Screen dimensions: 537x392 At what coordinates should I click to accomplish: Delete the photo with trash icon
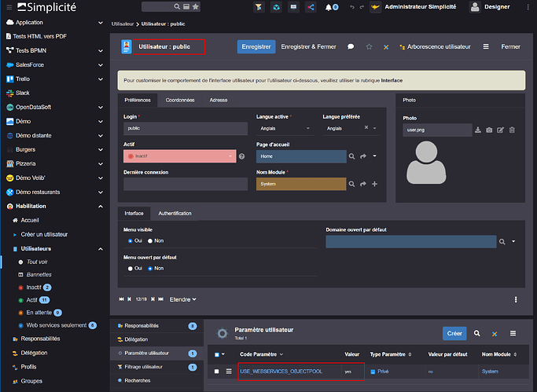point(512,130)
